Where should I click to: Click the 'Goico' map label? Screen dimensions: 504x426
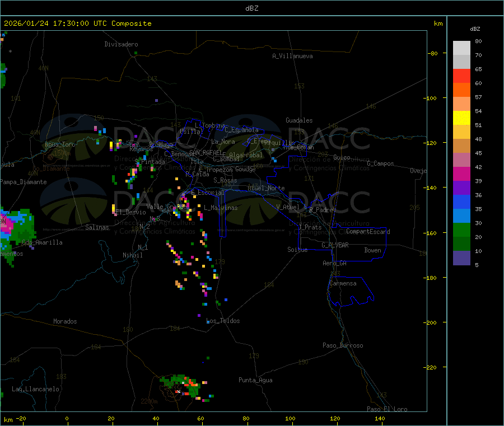[x=342, y=157]
